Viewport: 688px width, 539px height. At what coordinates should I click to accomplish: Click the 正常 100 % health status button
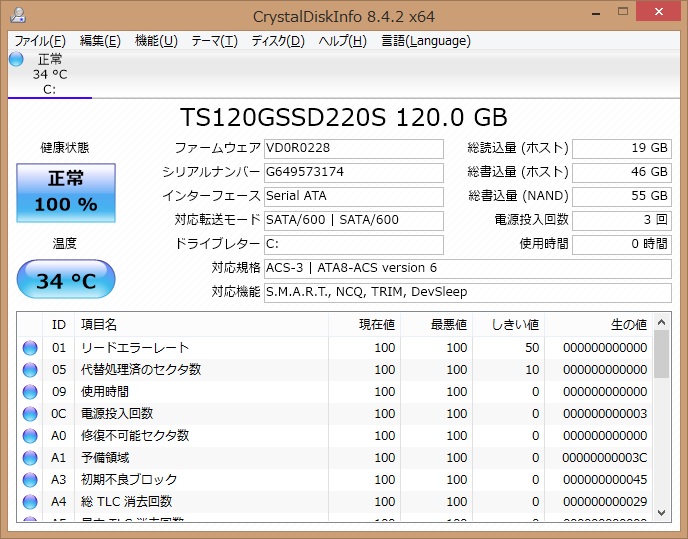[66, 193]
